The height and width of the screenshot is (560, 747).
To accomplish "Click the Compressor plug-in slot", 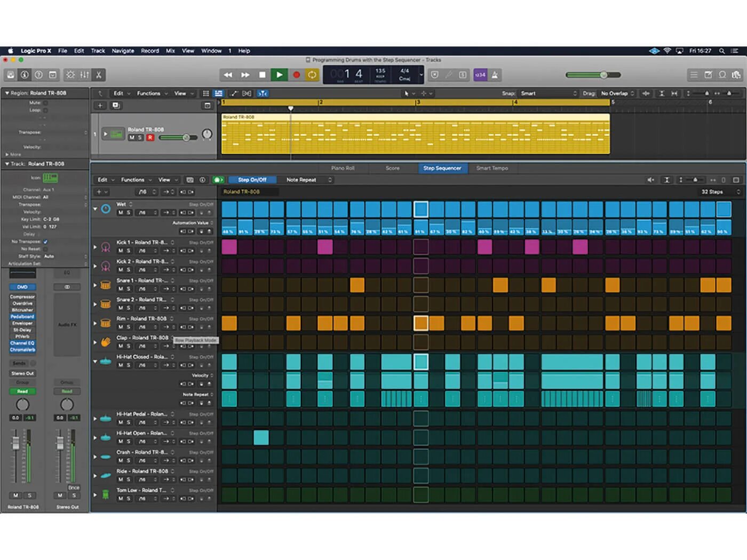I will pos(22,297).
